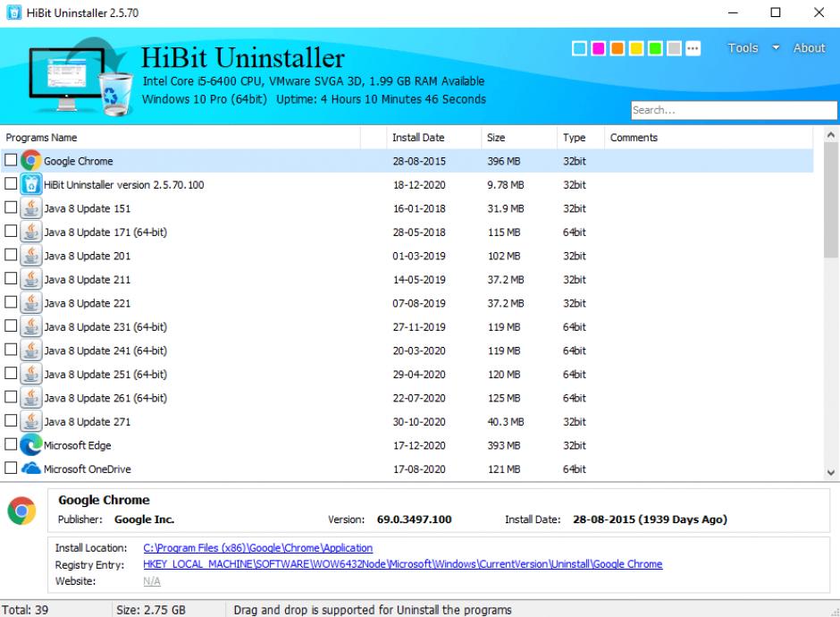The image size is (840, 617).
Task: Select the Java 8 Update 221 checkbox
Action: click(11, 302)
